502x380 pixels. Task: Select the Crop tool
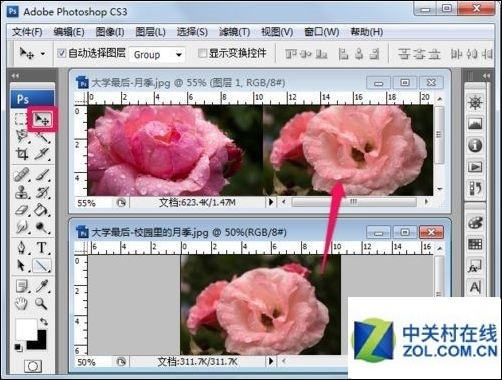click(x=21, y=154)
